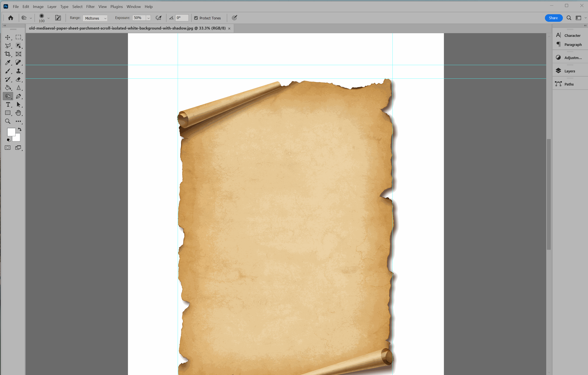This screenshot has height=375, width=588.
Task: Click the blue Share button
Action: tap(553, 18)
